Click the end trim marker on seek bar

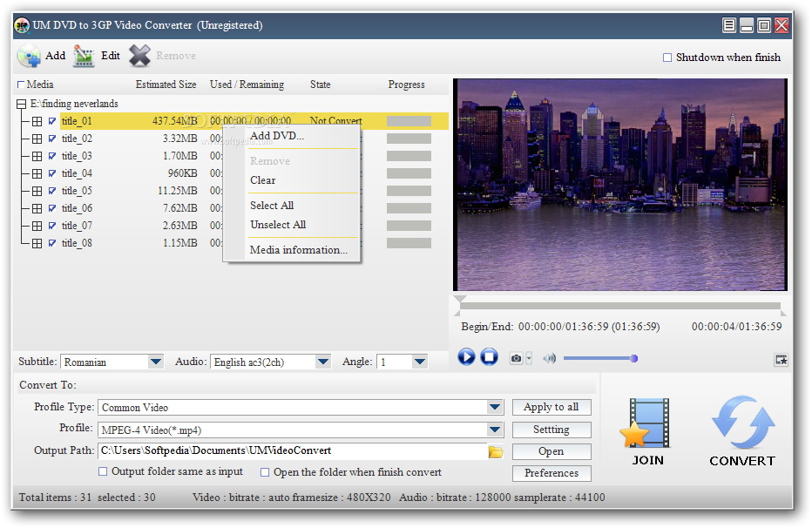783,312
